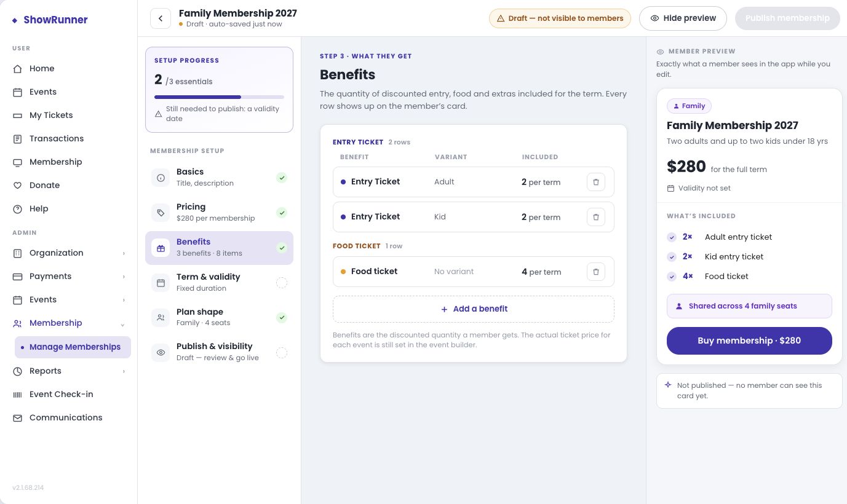
Task: Click the Adult variant cell
Action: (x=444, y=182)
